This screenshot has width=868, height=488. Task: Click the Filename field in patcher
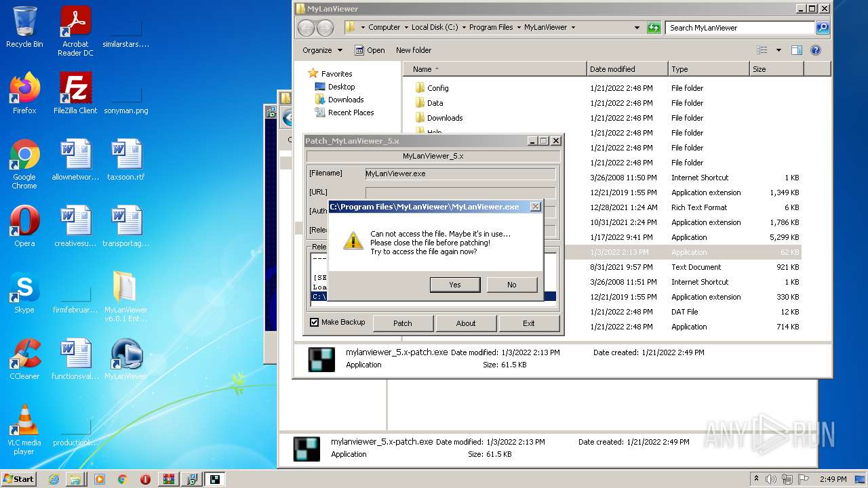point(460,174)
